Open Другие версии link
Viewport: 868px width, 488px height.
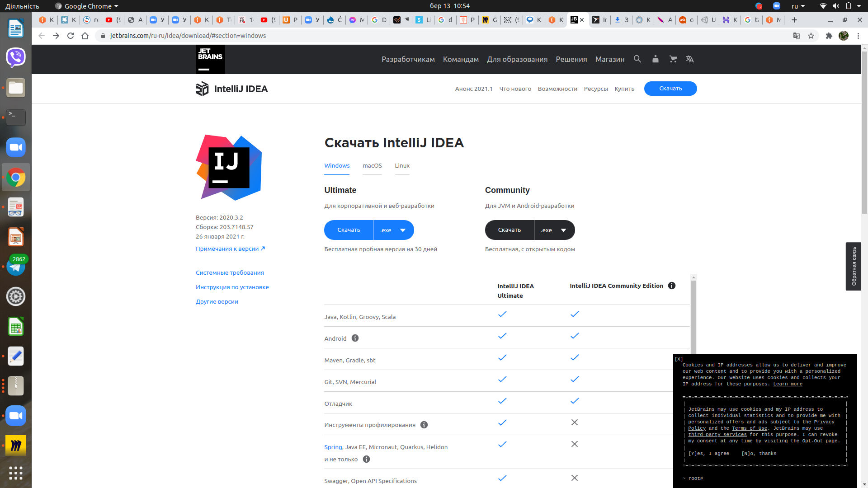coord(217,301)
